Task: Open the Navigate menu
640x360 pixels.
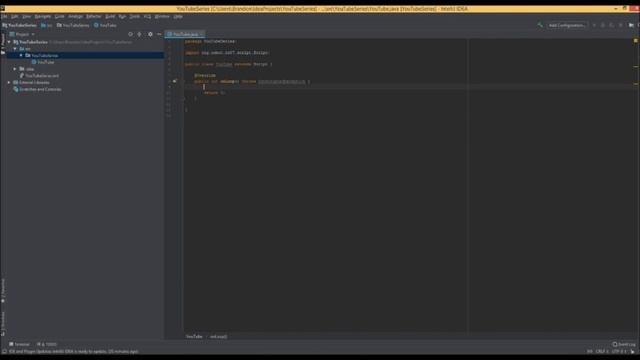Action: click(42, 16)
